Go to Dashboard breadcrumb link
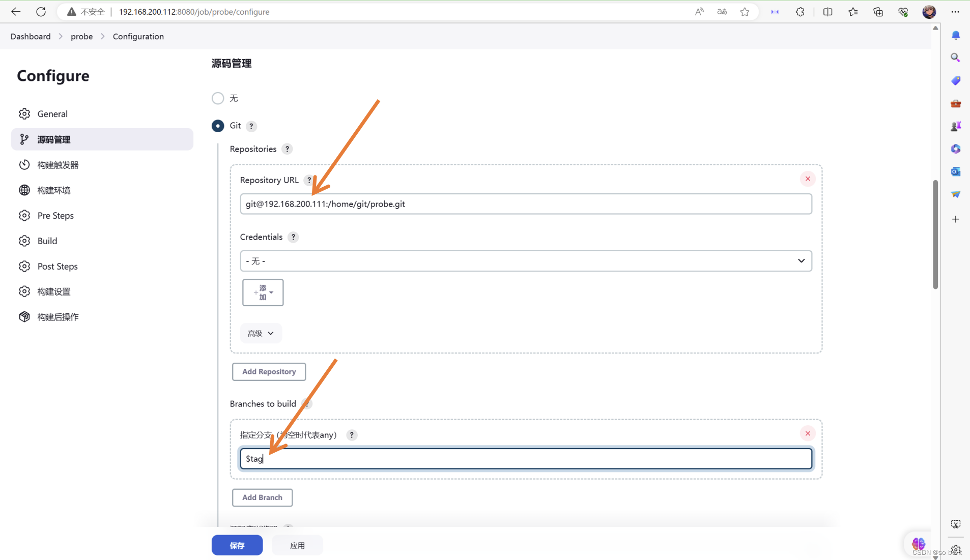Image resolution: width=970 pixels, height=560 pixels. (31, 37)
